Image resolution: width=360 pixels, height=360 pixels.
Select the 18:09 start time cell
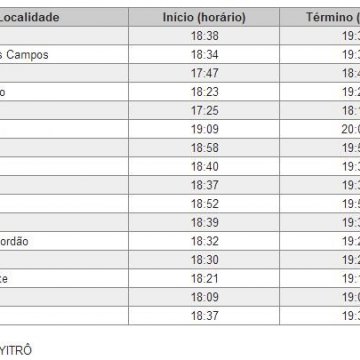pos(204,297)
